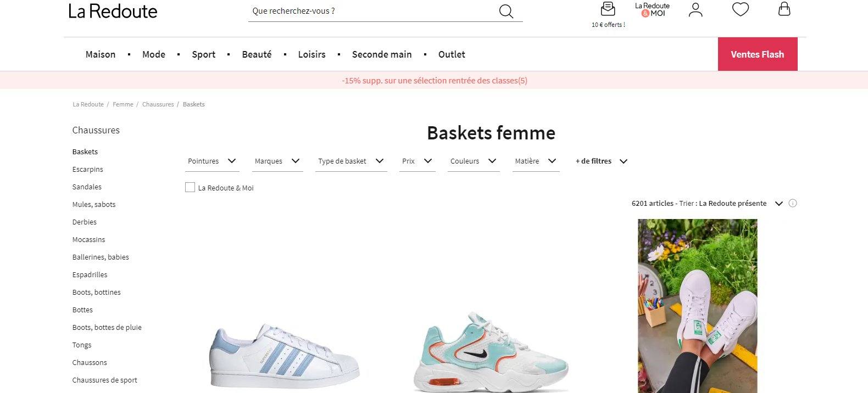Click the La Redoute & Moi logo
Viewport: 868px width, 393px height.
coord(652,10)
